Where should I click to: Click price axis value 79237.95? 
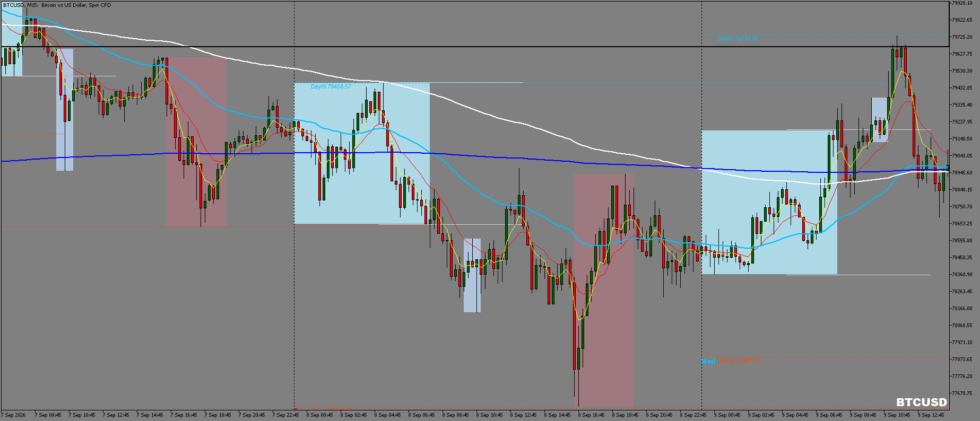962,122
